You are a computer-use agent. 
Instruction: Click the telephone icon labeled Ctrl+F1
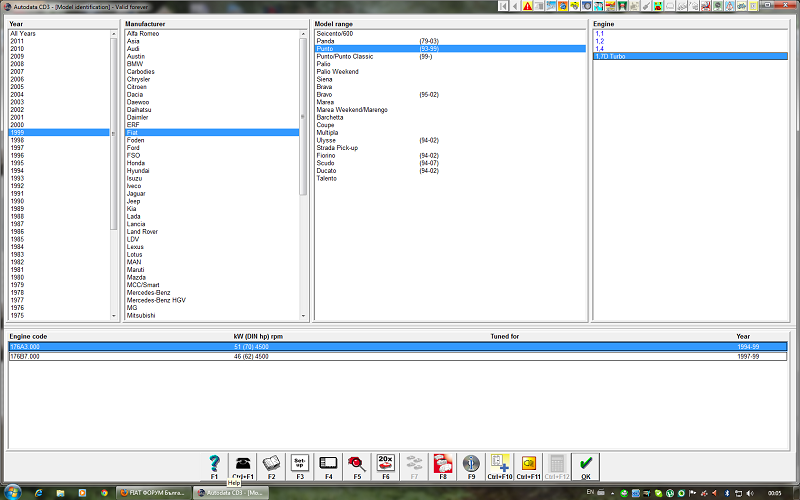[243, 463]
